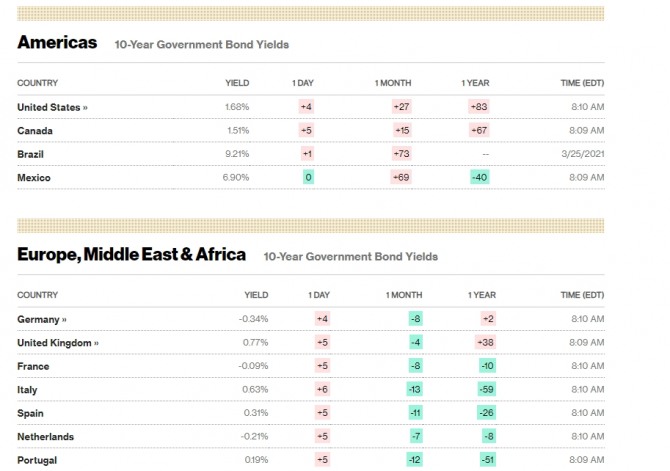
Task: Click the Italy country name
Action: pos(27,390)
